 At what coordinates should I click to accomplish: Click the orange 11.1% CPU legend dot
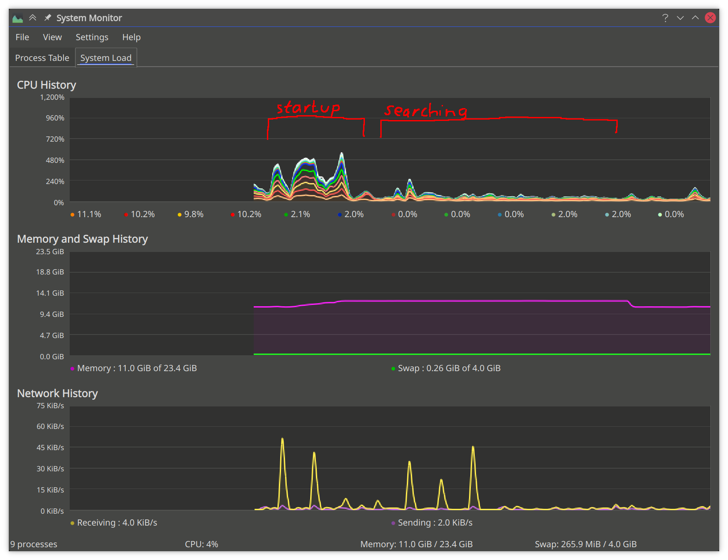(71, 214)
